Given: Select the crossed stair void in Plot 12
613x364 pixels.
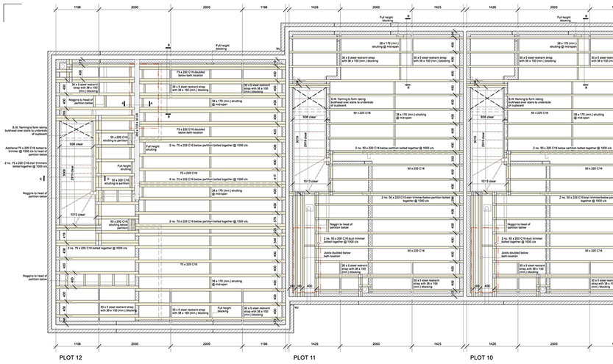Looking at the screenshot, I should [x=77, y=129].
